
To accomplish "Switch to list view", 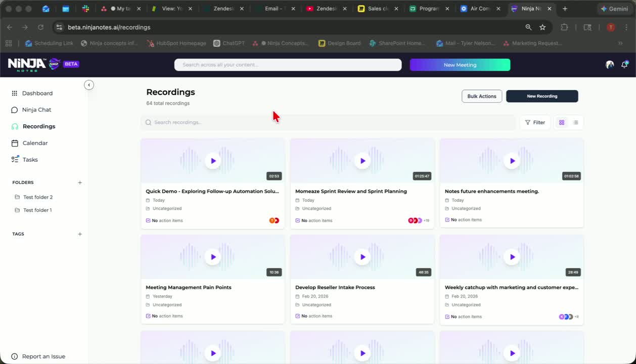I will coord(575,122).
